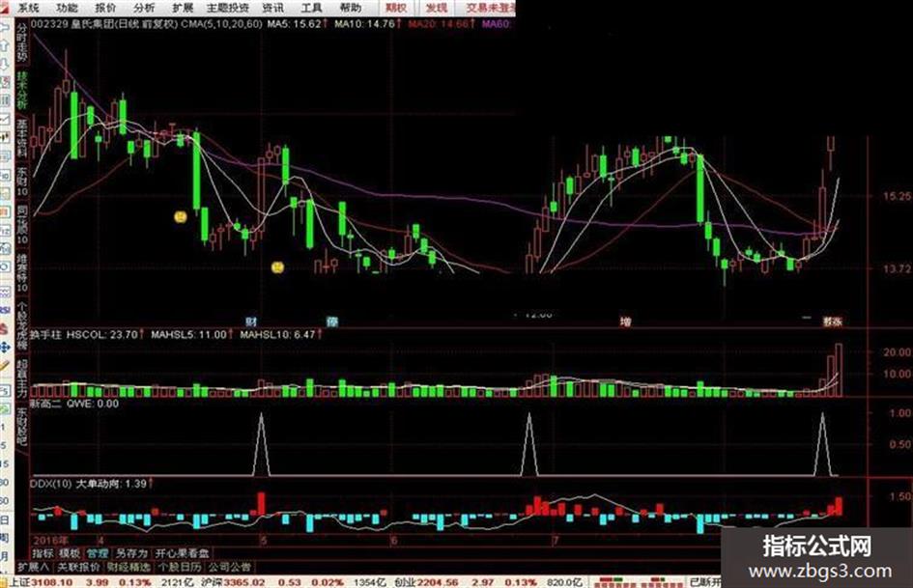Open the 扩展∧ bottom tab
The image size is (913, 588).
coord(35,567)
